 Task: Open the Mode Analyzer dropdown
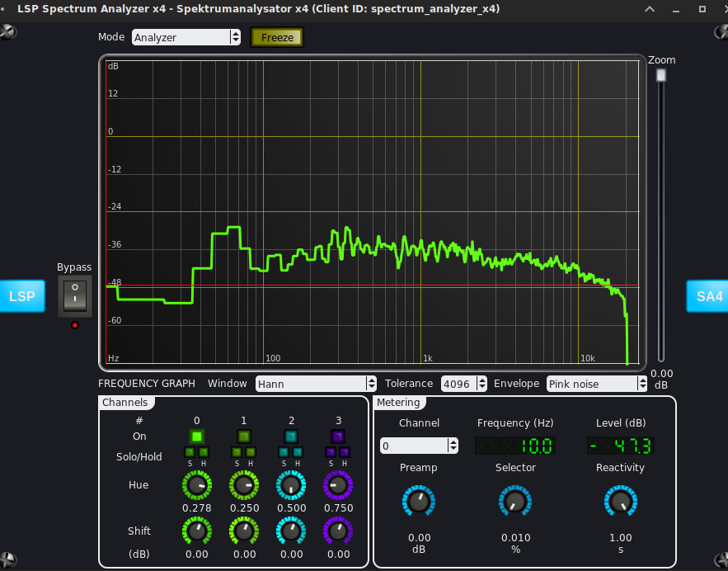[186, 37]
